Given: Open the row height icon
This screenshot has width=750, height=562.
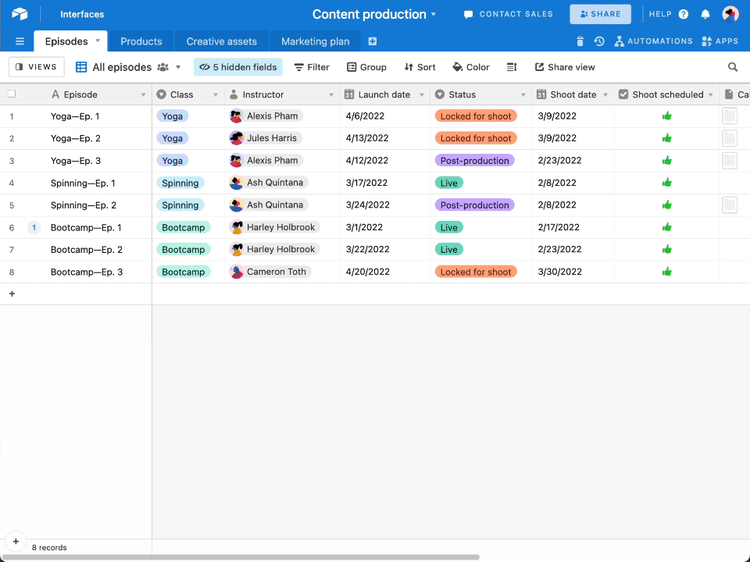Looking at the screenshot, I should [511, 67].
